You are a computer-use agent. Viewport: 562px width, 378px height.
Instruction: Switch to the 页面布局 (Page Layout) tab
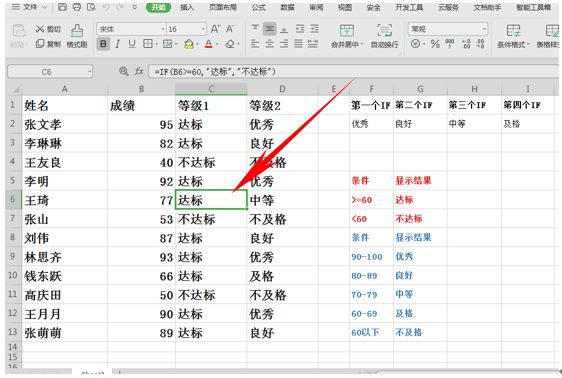click(x=223, y=7)
